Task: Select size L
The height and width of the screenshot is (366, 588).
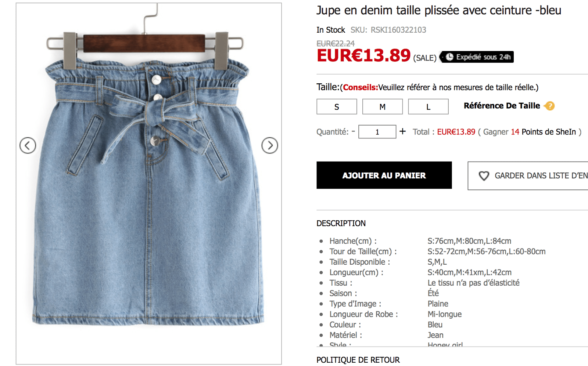Action: [x=428, y=107]
